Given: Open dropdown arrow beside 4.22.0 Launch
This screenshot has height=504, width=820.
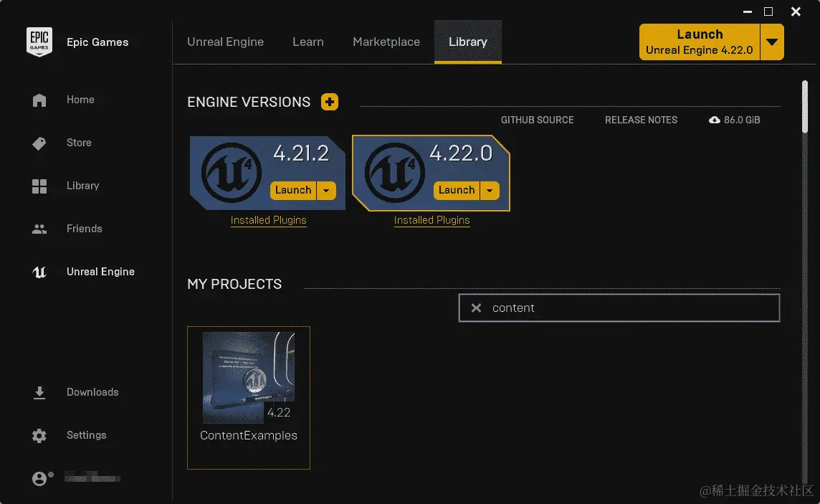Looking at the screenshot, I should [x=490, y=190].
